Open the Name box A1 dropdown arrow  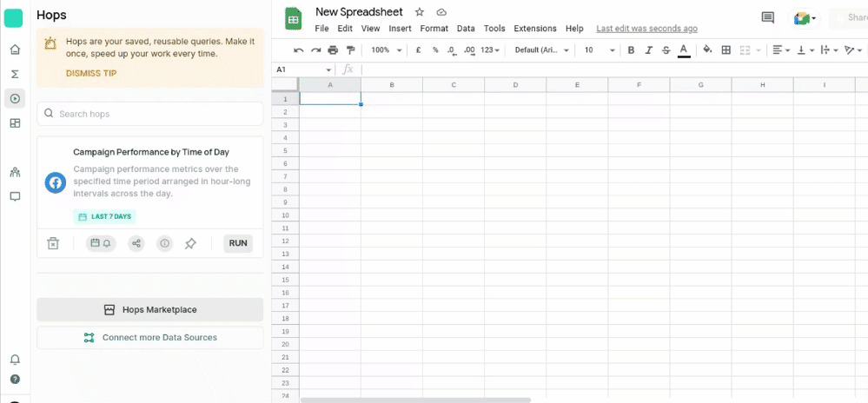328,70
